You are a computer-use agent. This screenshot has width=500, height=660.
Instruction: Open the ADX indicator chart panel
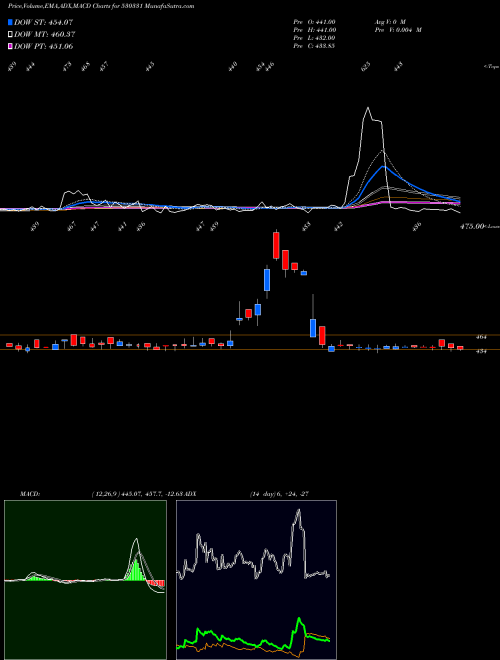[x=256, y=580]
